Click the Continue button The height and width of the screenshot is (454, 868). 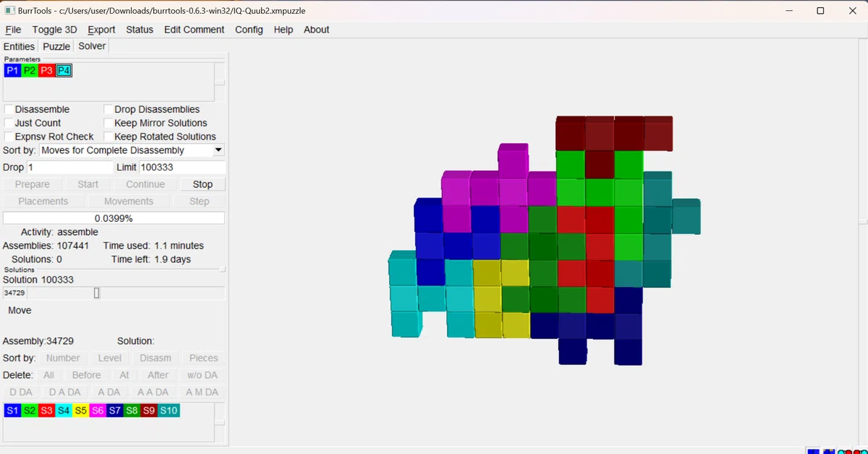[x=145, y=184]
